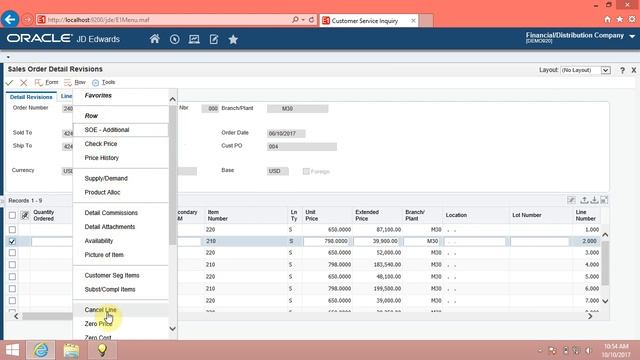
Task: Choose Cancel Line from Row menu
Action: (121, 310)
